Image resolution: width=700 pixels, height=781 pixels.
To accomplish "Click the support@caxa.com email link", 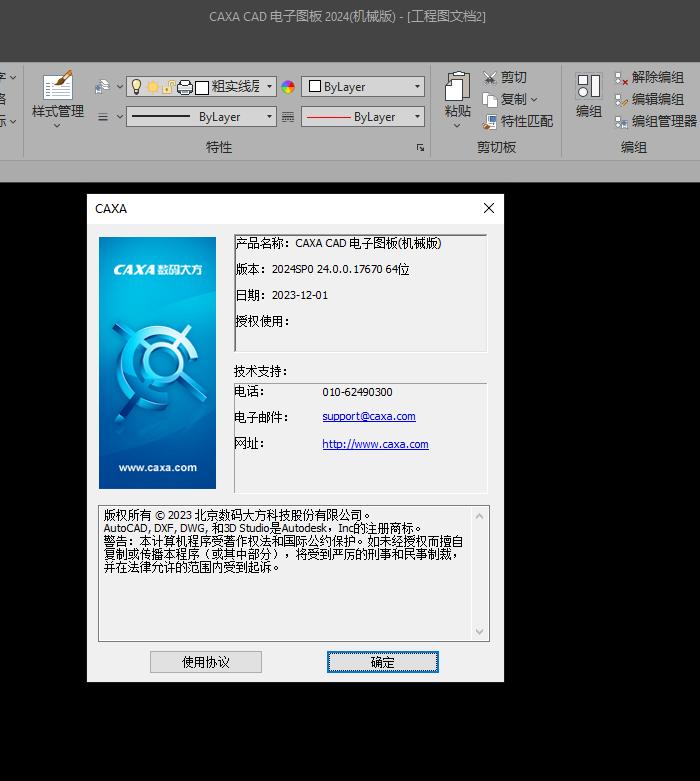I will tap(369, 416).
